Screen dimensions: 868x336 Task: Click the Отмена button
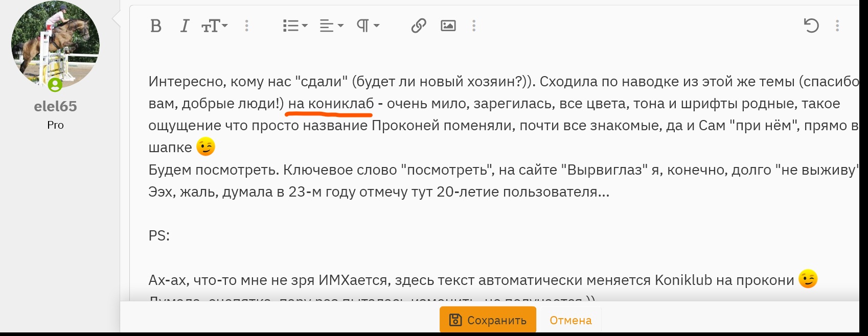(570, 320)
